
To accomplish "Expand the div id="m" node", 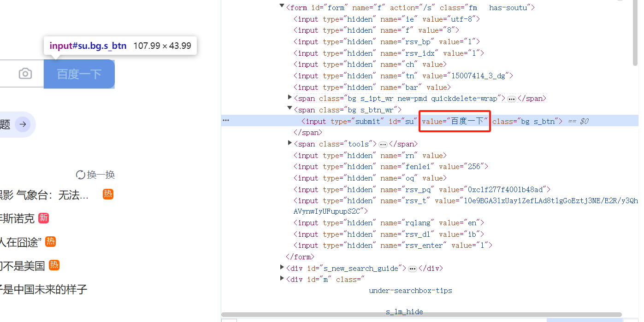I will click(x=282, y=279).
